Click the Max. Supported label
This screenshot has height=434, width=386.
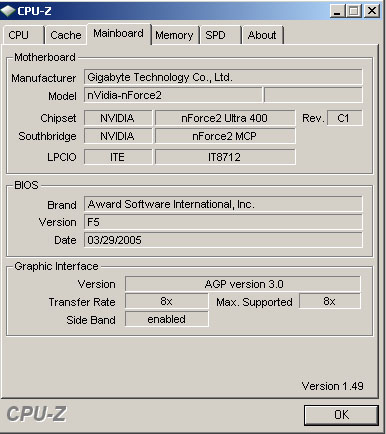tap(254, 302)
